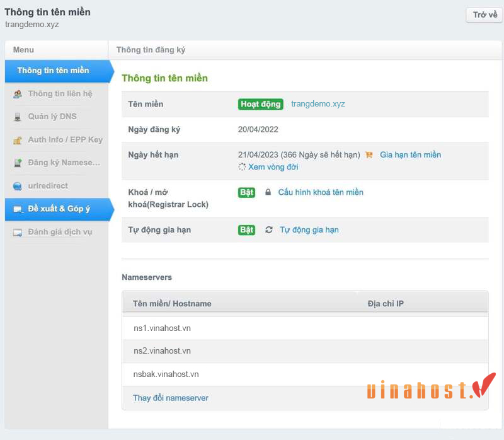Click the cart icon next to Gia hạn tên miền
The width and height of the screenshot is (504, 440).
[369, 155]
